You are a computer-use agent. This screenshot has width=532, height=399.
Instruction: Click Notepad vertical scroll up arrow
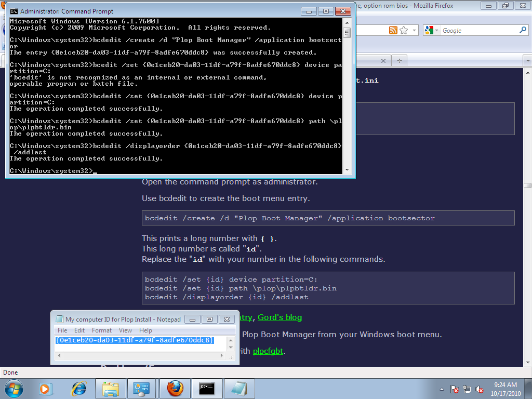231,340
